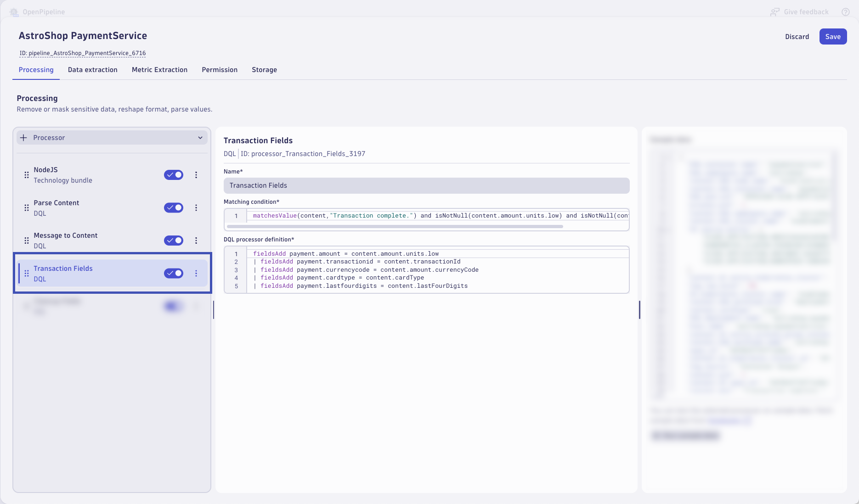The image size is (859, 504).
Task: Grab the Transaction Fields drag handle
Action: pyautogui.click(x=27, y=274)
